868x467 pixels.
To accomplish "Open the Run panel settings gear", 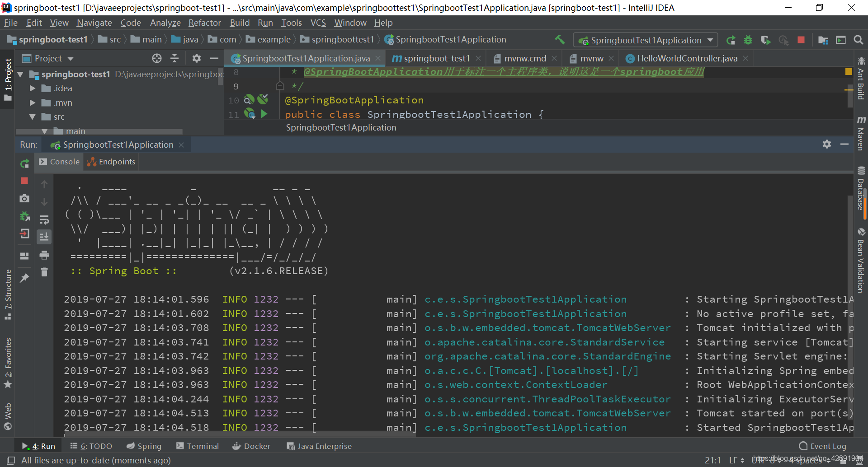I will [x=827, y=144].
